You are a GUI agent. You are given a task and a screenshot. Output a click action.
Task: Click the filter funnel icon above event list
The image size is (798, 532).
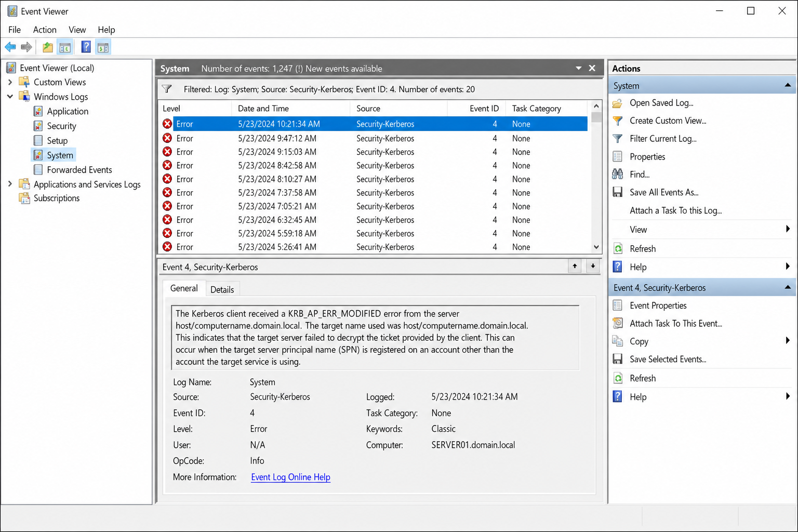[x=167, y=89]
